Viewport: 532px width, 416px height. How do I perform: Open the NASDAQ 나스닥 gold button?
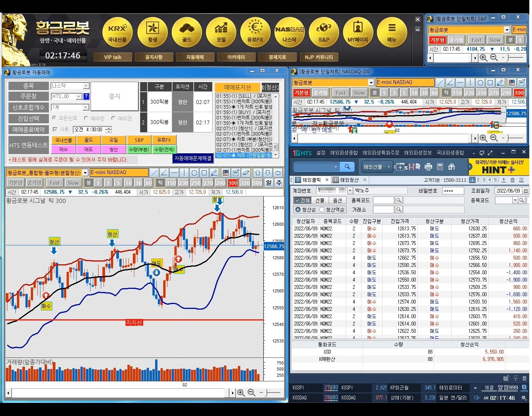pos(289,32)
